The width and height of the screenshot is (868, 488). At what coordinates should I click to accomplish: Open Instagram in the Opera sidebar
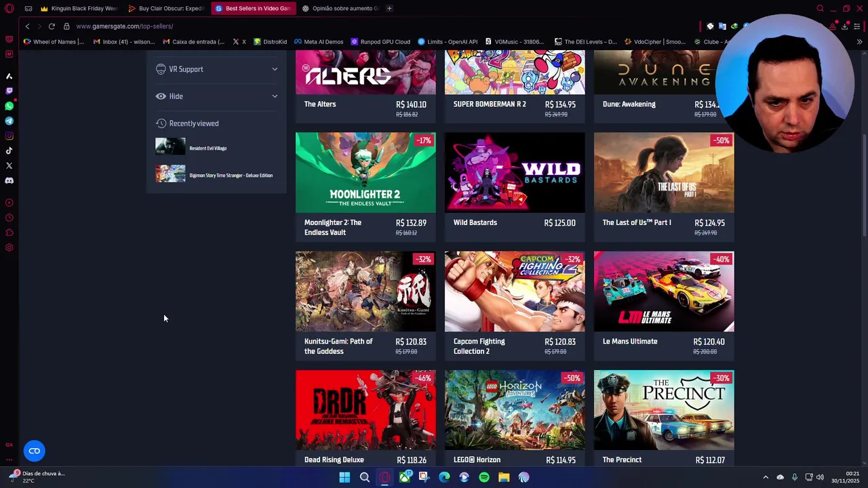(9, 136)
